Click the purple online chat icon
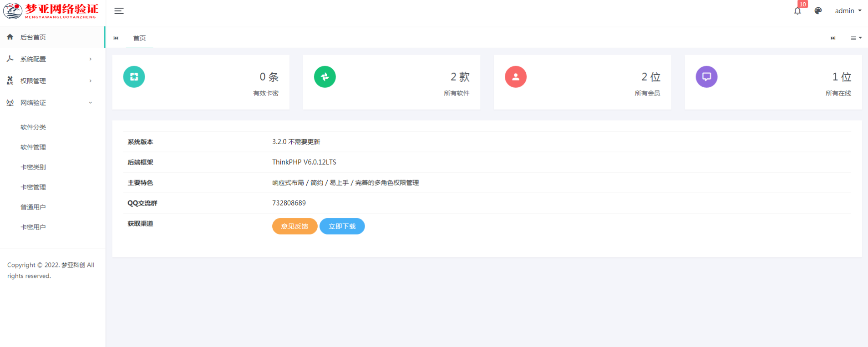 (x=706, y=77)
